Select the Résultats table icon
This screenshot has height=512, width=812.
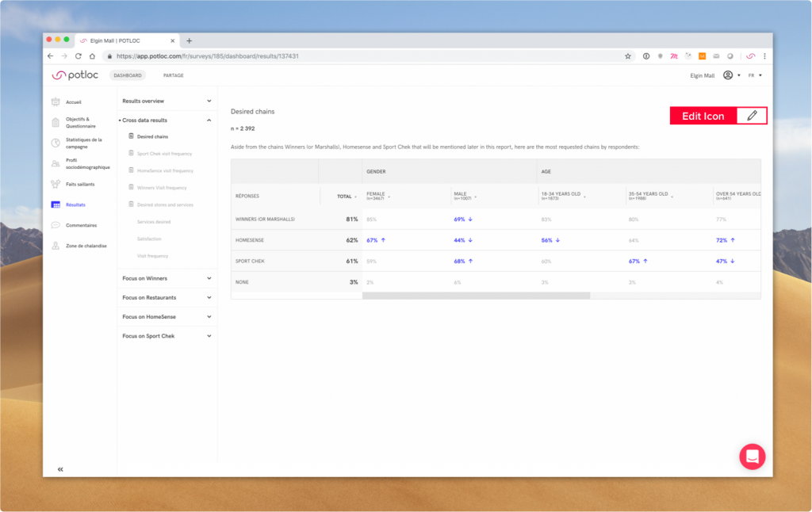56,204
